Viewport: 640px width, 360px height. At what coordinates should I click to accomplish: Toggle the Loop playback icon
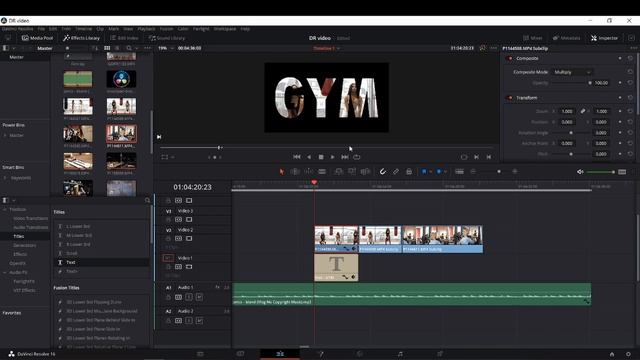357,157
